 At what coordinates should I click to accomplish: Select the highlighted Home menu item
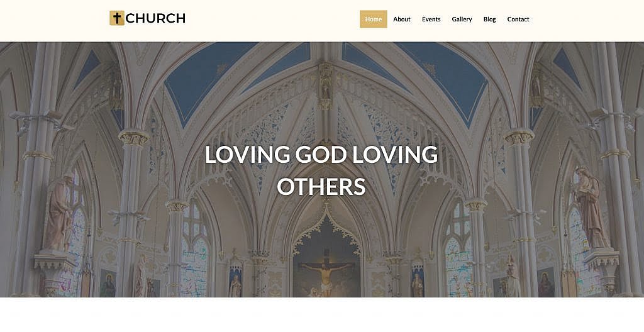tap(374, 19)
